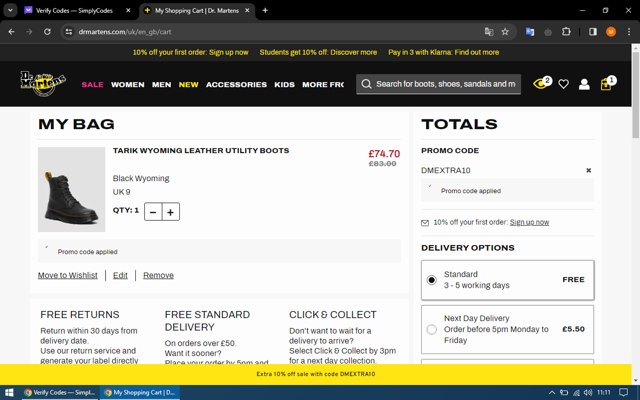The width and height of the screenshot is (640, 400).
Task: Open the wishlist heart icon
Action: click(x=564, y=84)
